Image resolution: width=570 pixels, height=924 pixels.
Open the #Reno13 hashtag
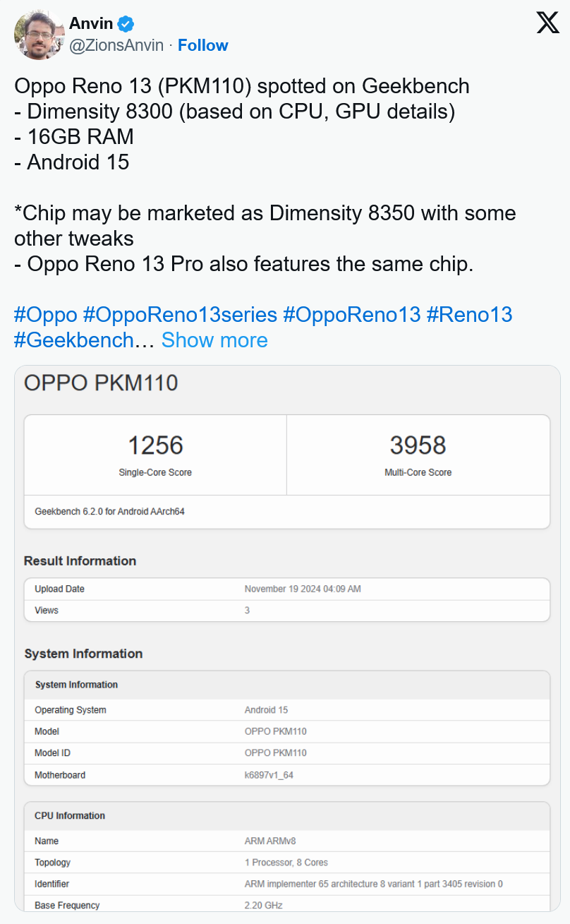[x=469, y=314]
